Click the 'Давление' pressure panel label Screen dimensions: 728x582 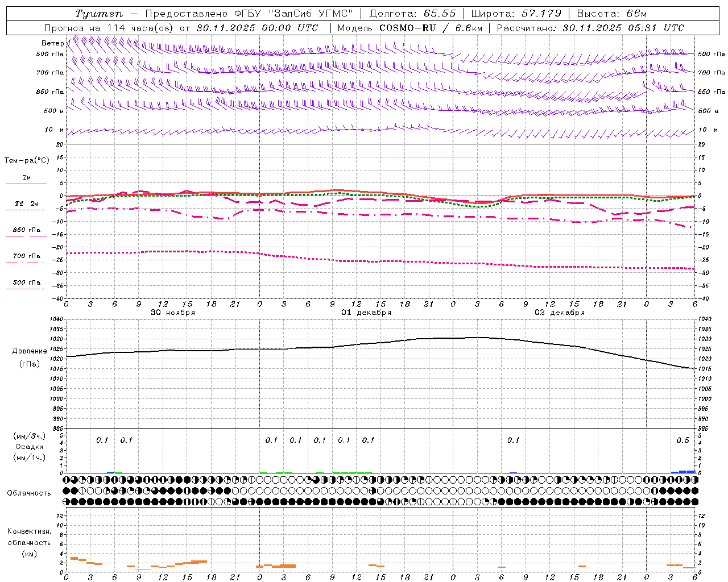(x=30, y=351)
